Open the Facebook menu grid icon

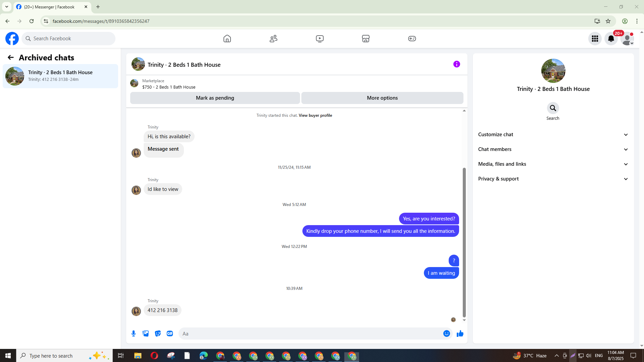595,39
